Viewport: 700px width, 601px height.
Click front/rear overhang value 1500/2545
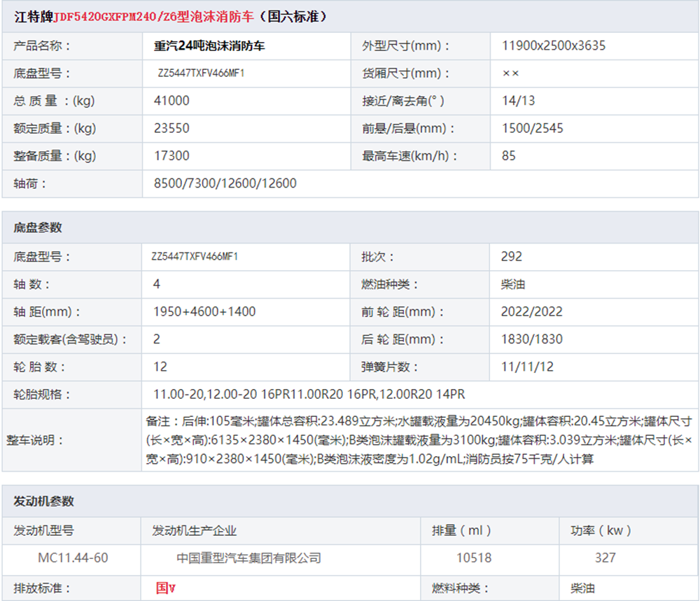click(x=533, y=129)
